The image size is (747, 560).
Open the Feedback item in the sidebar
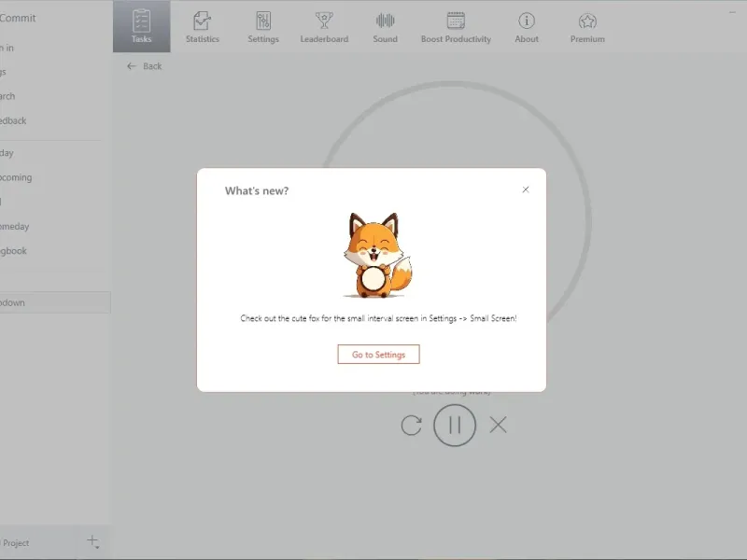coord(13,120)
